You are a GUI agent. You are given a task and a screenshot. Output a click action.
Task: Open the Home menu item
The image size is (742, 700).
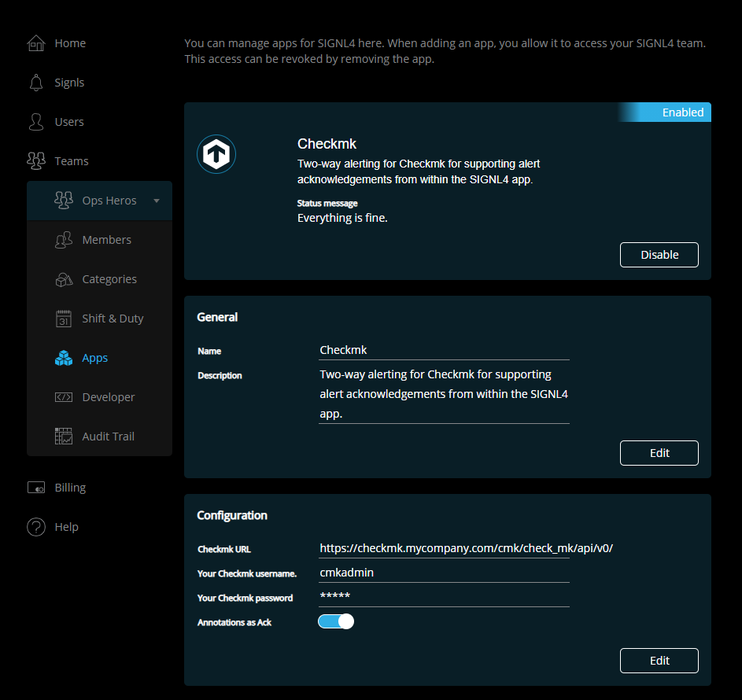point(70,43)
